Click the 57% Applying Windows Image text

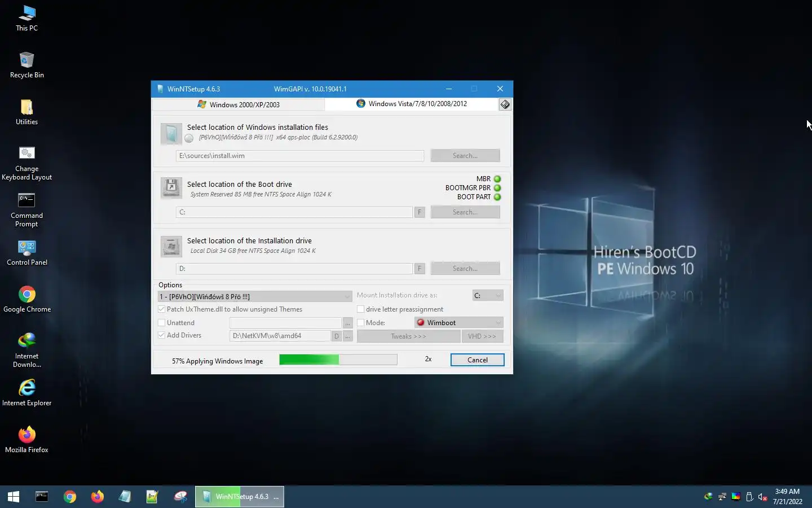[x=218, y=361]
